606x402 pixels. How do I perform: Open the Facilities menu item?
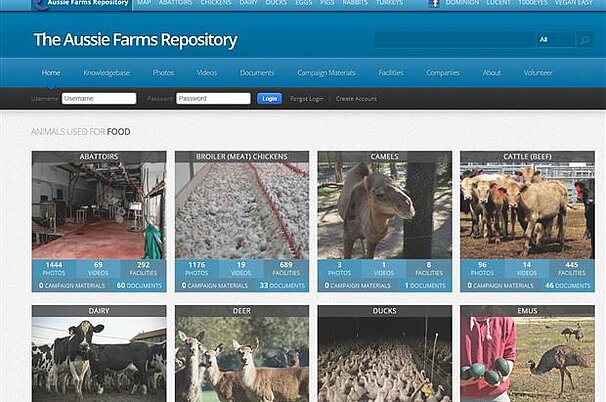pyautogui.click(x=391, y=73)
